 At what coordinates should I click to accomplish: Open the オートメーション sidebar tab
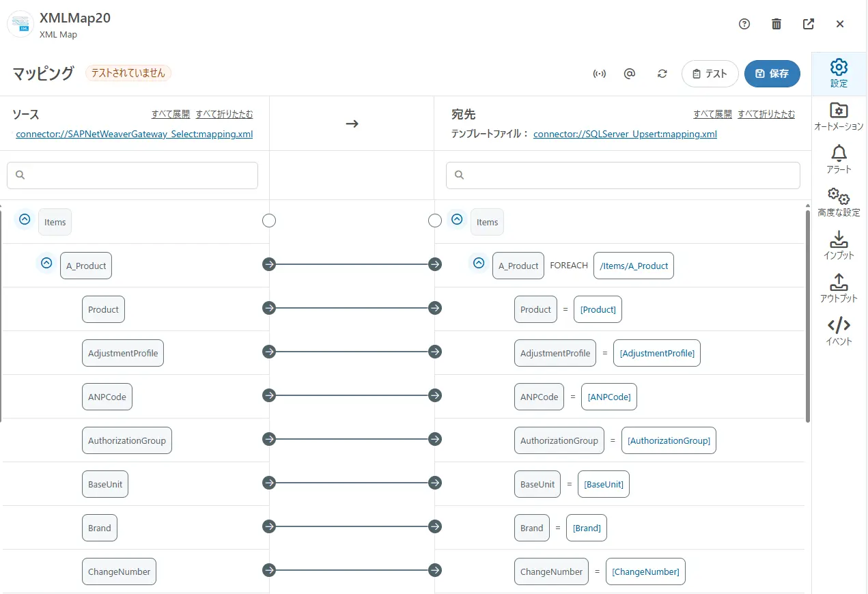839,116
